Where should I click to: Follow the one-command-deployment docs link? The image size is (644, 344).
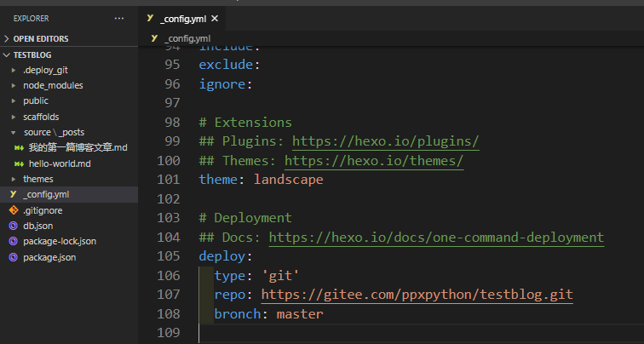coord(436,238)
